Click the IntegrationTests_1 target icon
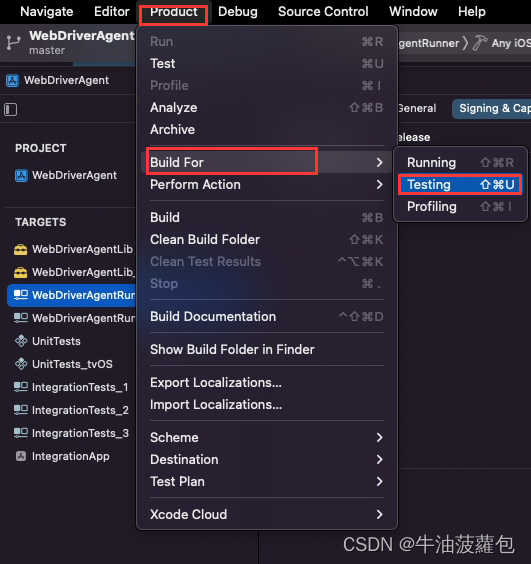The width and height of the screenshot is (531, 564). point(21,387)
